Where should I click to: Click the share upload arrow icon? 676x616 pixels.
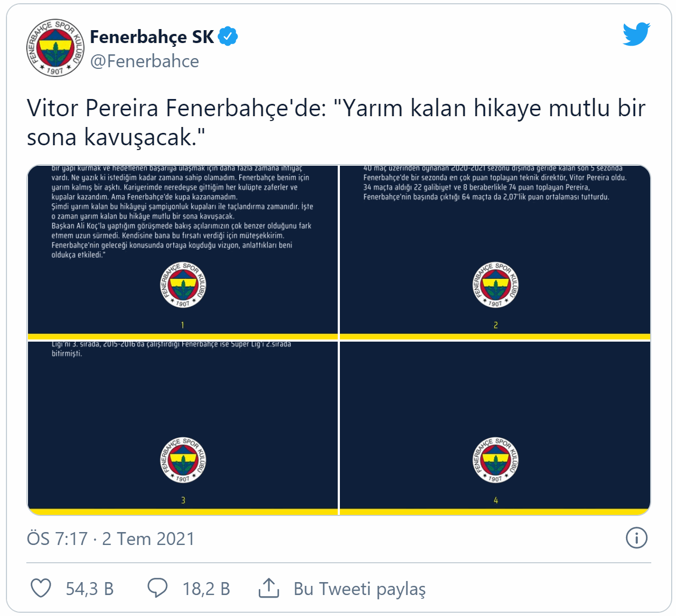pos(269,588)
